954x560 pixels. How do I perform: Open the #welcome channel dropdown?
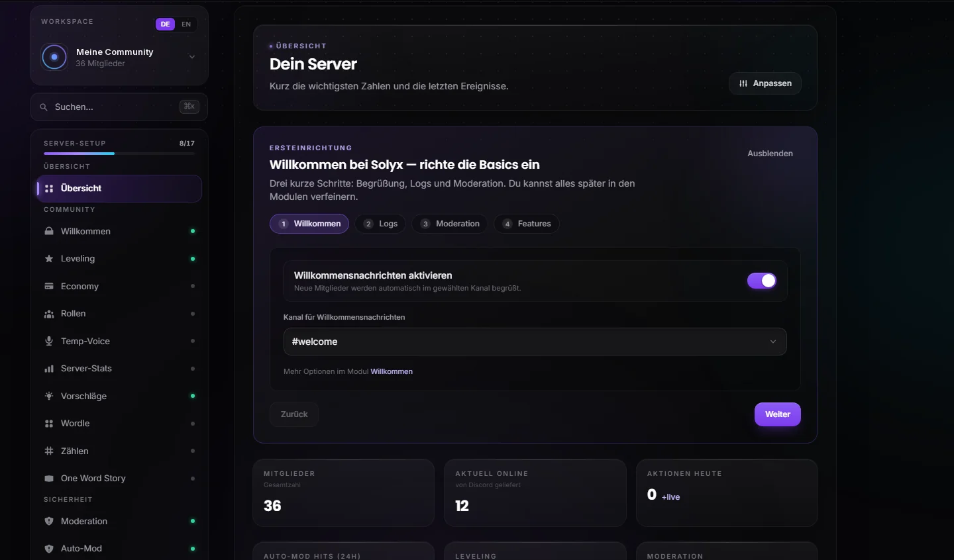(535, 342)
